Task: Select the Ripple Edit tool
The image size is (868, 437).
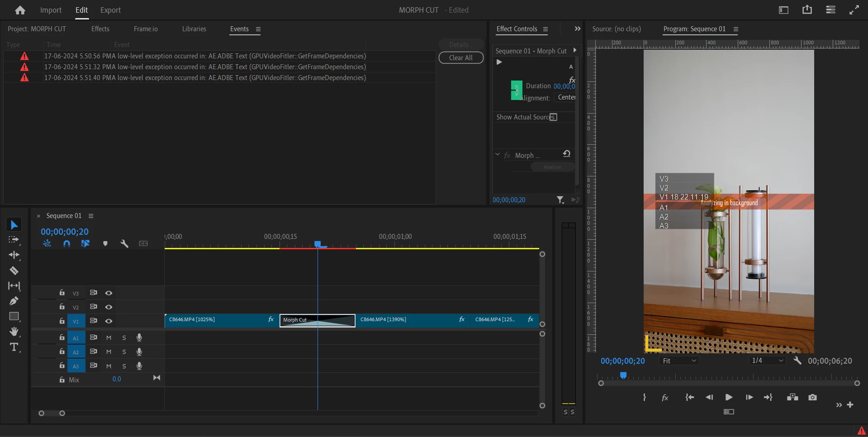Action: pos(14,255)
